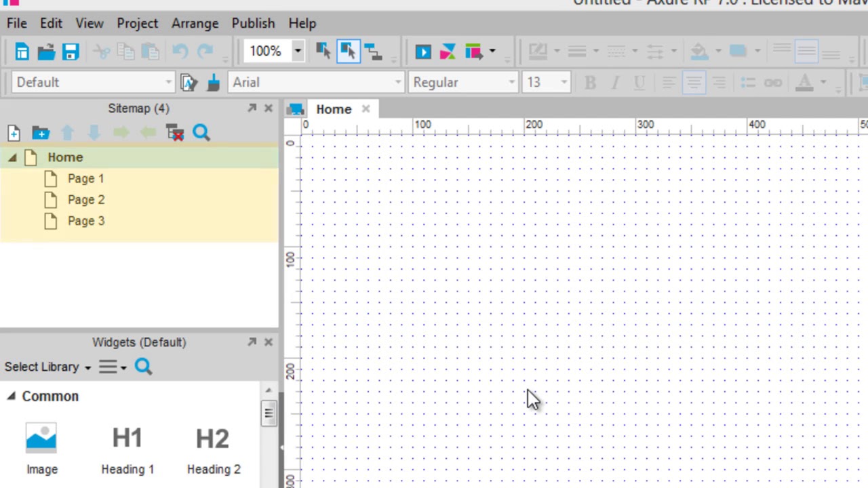Open the Arrange menu

[x=195, y=23]
